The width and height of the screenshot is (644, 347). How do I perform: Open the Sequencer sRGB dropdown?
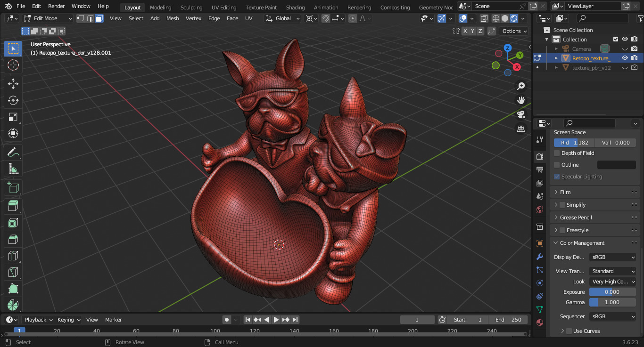pos(613,316)
